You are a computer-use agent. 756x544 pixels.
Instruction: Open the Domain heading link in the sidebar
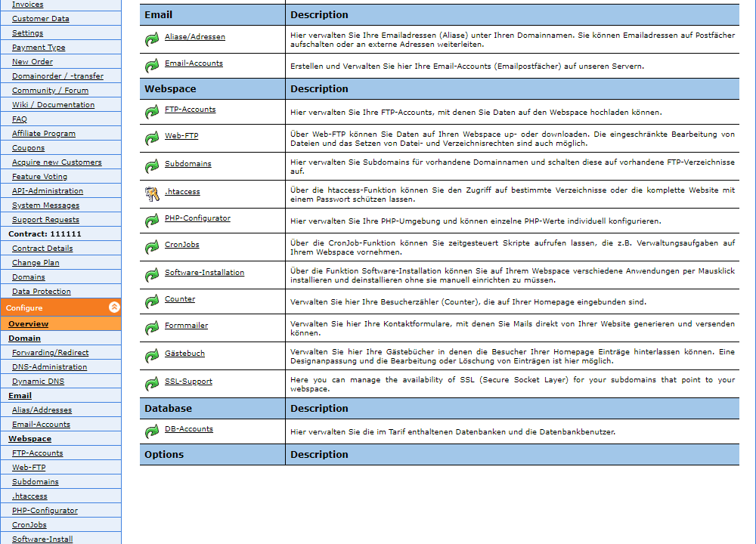click(25, 338)
